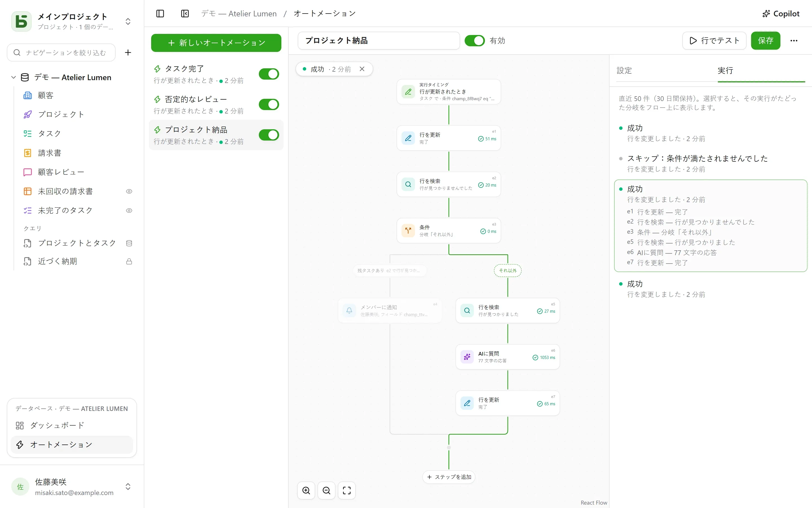Zoom in on the flow canvas

tap(306, 490)
